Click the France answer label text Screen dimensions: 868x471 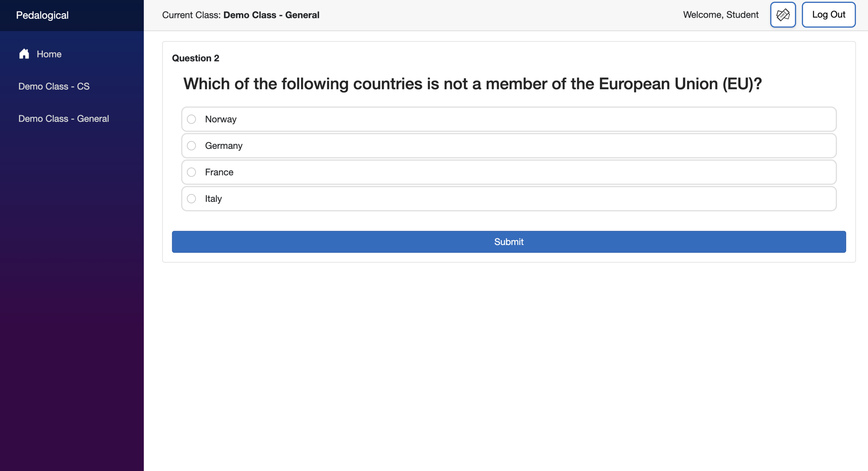tap(219, 172)
